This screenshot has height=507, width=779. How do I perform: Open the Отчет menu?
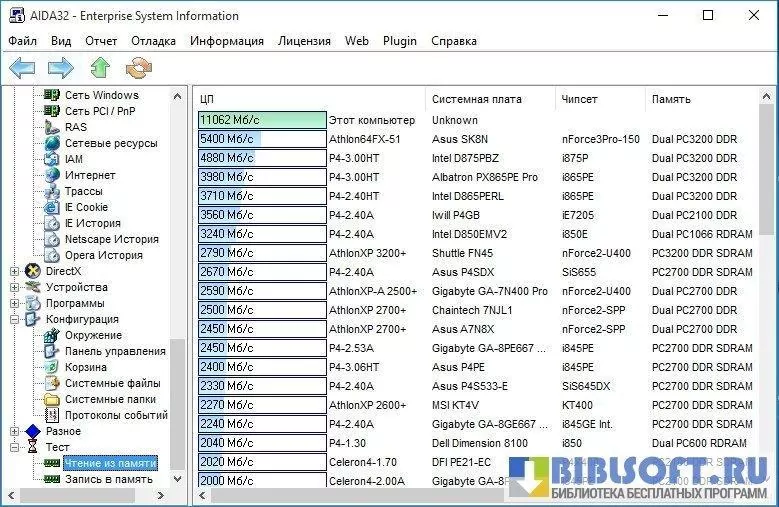(101, 41)
